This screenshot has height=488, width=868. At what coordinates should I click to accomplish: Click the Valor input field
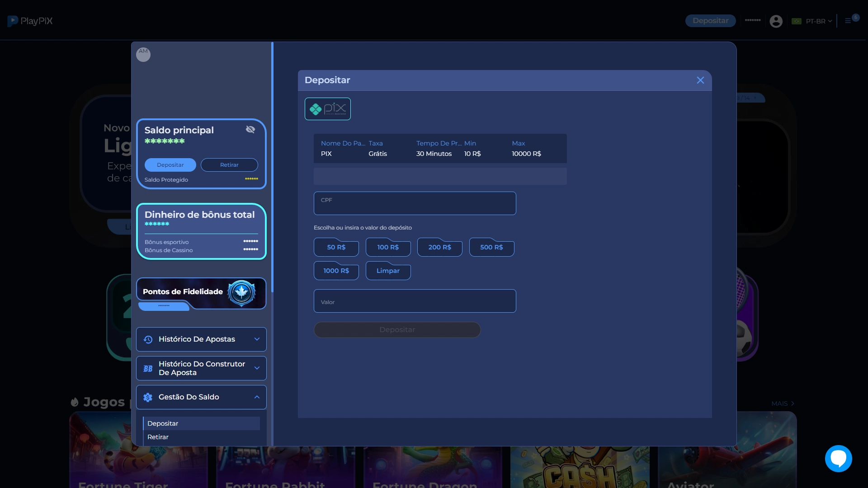click(415, 301)
